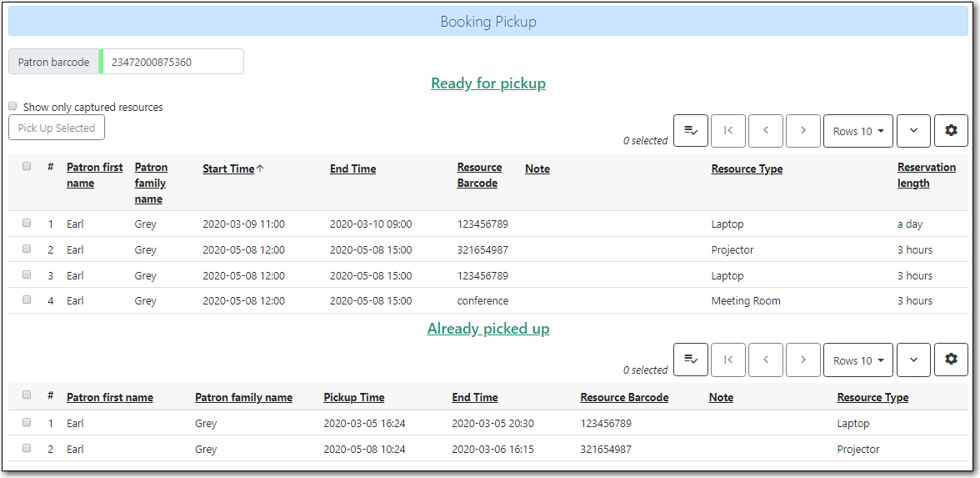This screenshot has width=980, height=478.
Task: Go to first page in Ready for pickup grid
Action: (728, 131)
